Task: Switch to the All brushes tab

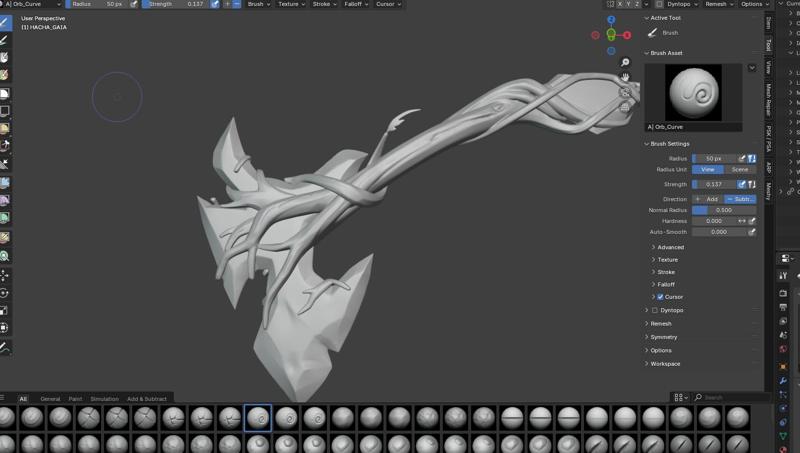Action: pos(23,399)
